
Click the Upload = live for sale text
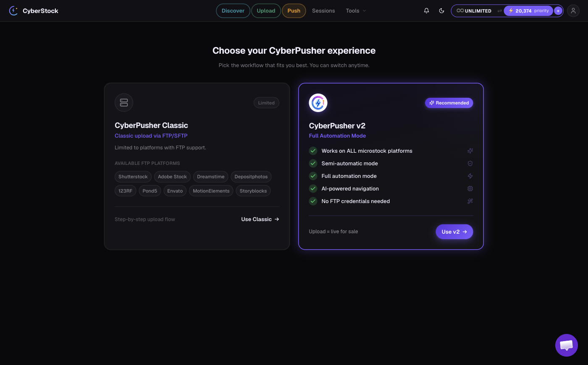pyautogui.click(x=333, y=232)
